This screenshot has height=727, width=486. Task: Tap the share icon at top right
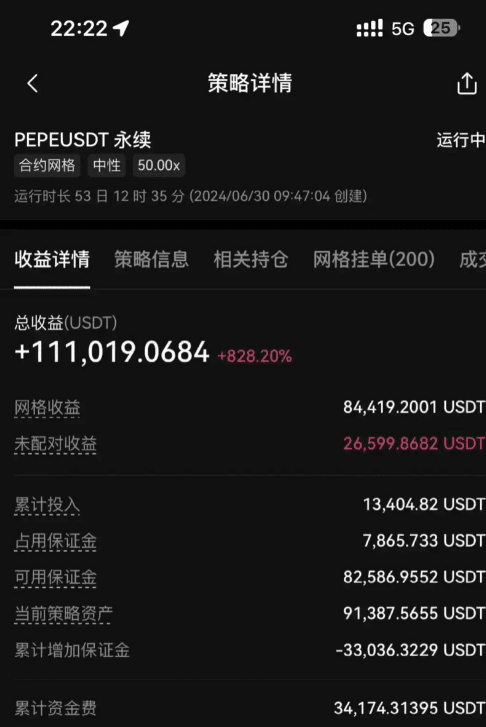coord(467,84)
